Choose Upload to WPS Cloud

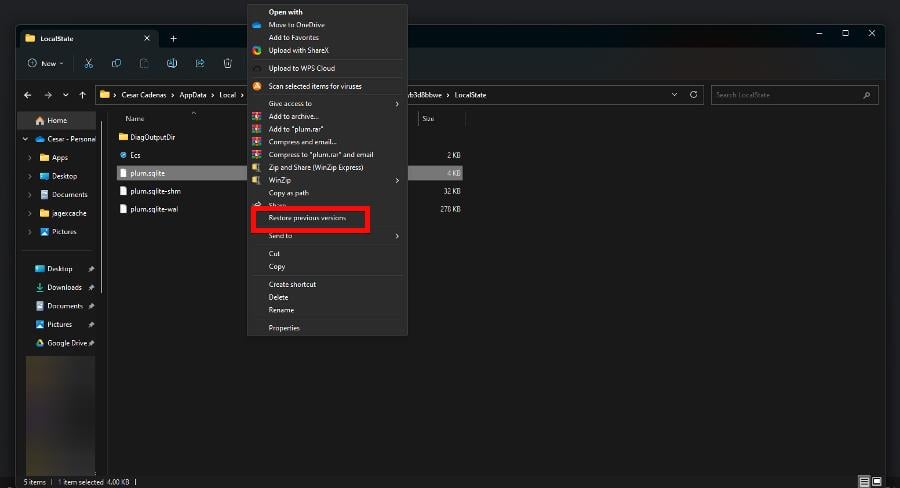pos(327,68)
